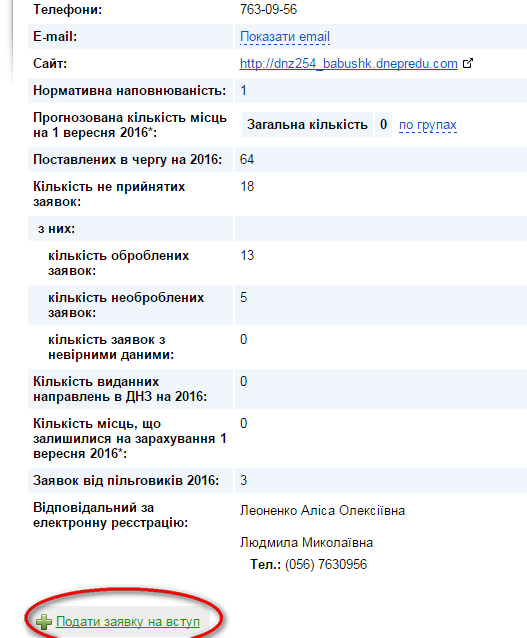Click the з них label
527x638 pixels.
[57, 229]
